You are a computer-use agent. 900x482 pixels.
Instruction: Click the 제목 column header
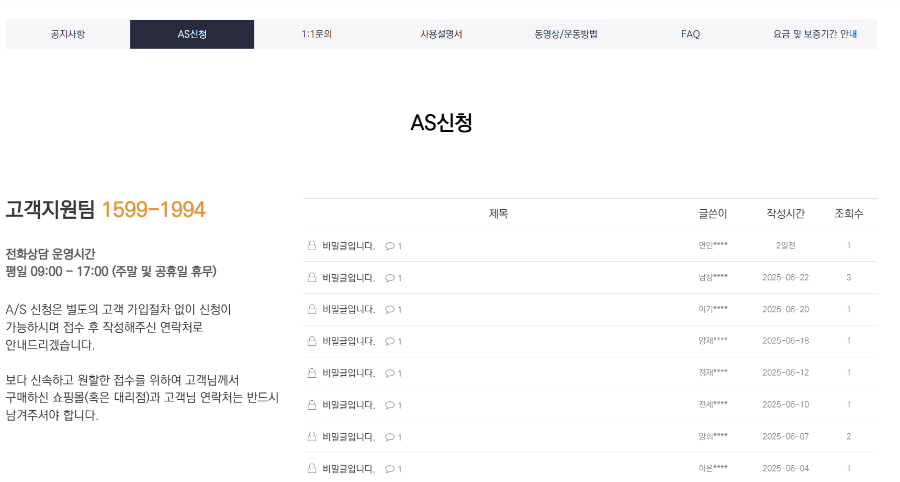tap(498, 213)
